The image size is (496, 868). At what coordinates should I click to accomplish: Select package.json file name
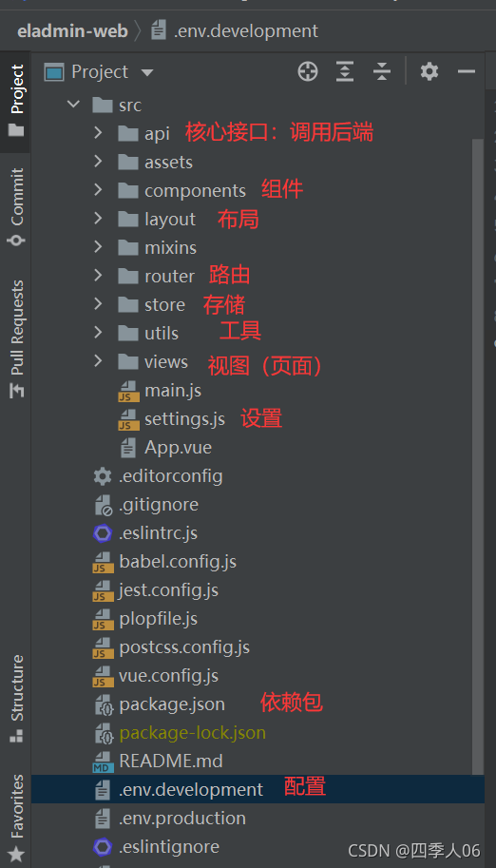[x=172, y=704]
